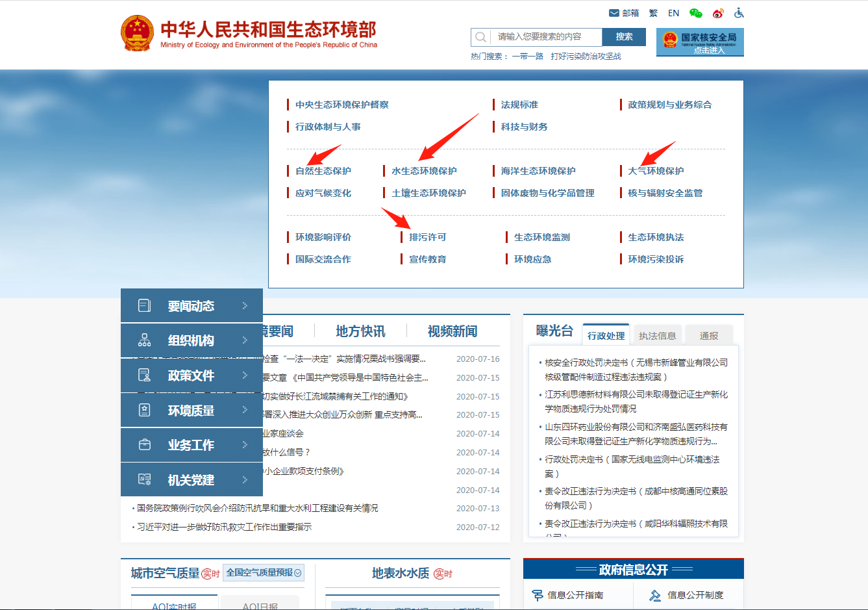Open 环境影响评价 link
Viewport: 868px width, 610px height.
pyautogui.click(x=323, y=237)
